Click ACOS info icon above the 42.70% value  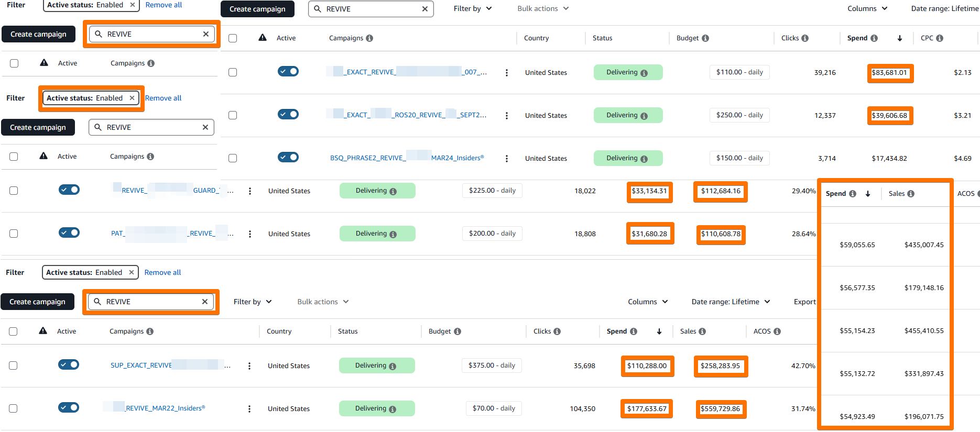777,331
